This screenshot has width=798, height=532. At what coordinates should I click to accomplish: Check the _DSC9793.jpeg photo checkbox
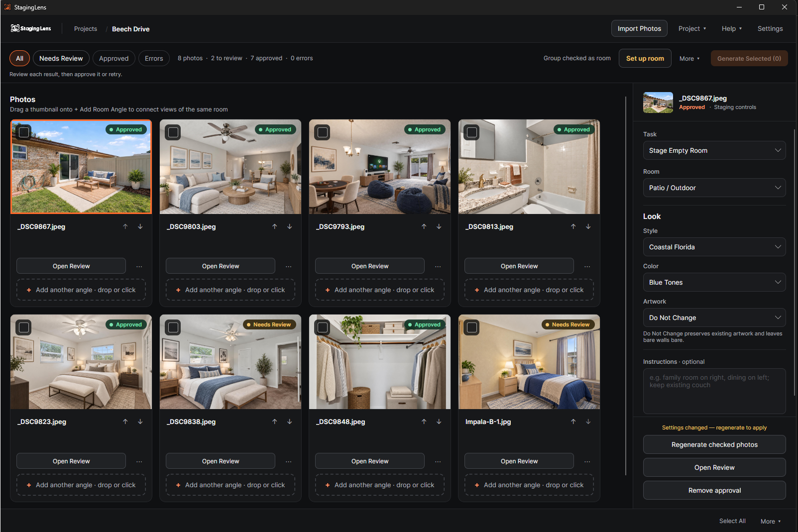click(323, 132)
